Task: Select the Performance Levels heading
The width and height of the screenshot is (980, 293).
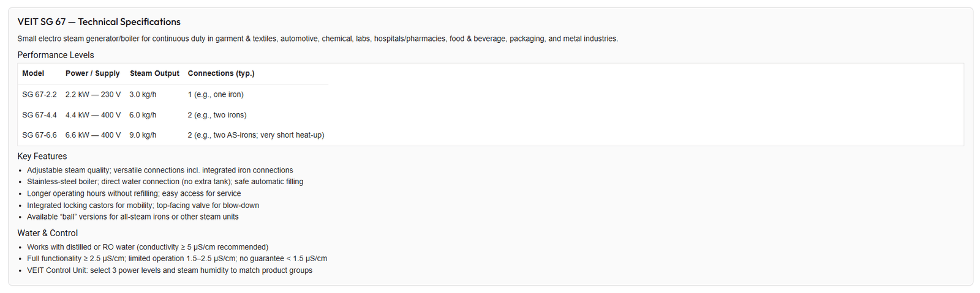Action: pos(56,55)
